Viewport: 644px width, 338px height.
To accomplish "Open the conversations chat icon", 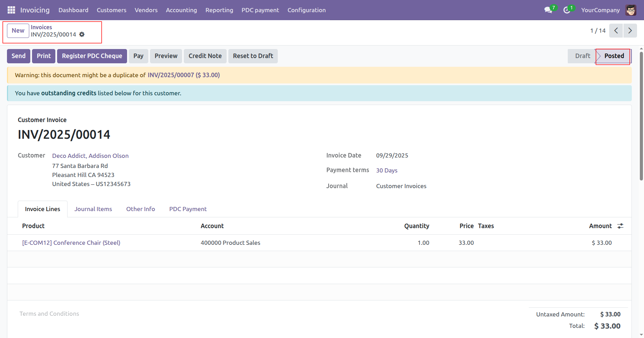I will (x=548, y=10).
